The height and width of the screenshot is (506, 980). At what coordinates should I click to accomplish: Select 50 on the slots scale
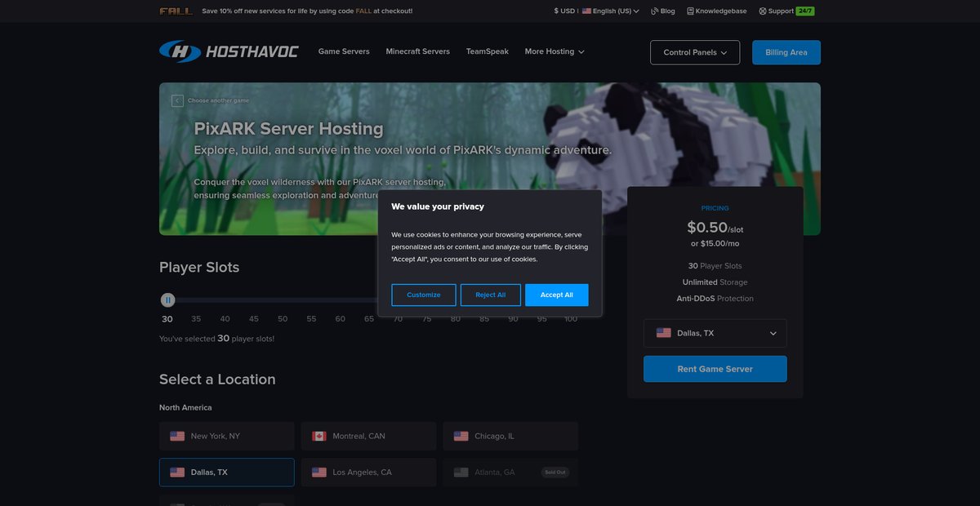(x=283, y=319)
